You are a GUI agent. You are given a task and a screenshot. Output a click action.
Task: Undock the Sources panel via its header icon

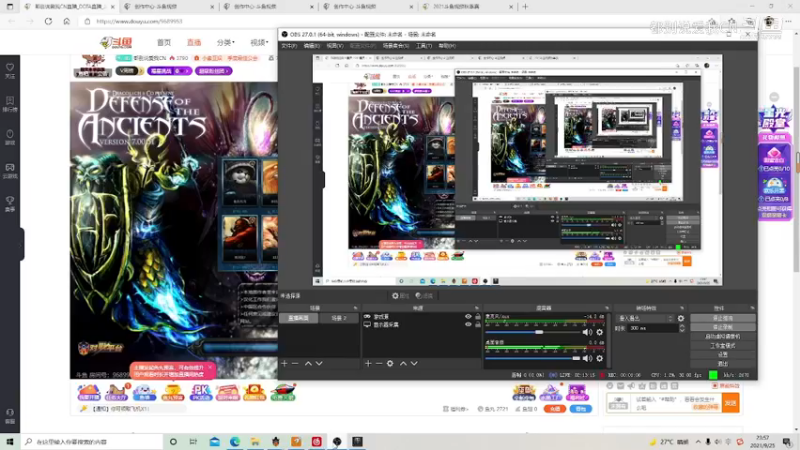(477, 308)
